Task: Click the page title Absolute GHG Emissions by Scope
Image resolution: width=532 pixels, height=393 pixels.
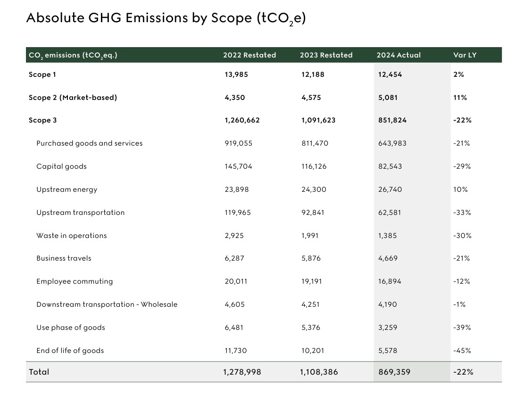Action: click(x=166, y=18)
